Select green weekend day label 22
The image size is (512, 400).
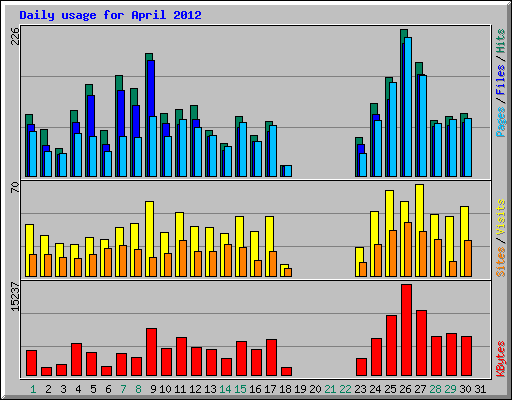pyautogui.click(x=345, y=389)
